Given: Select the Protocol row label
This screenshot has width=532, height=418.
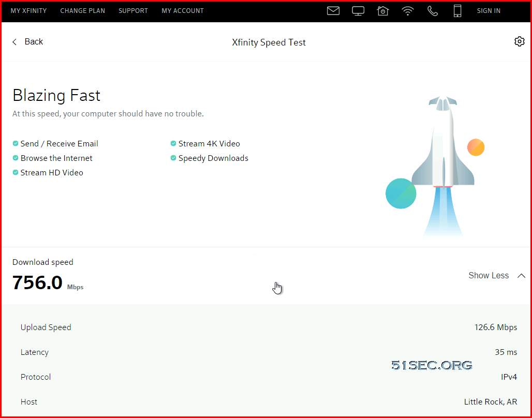Looking at the screenshot, I should [x=36, y=377].
